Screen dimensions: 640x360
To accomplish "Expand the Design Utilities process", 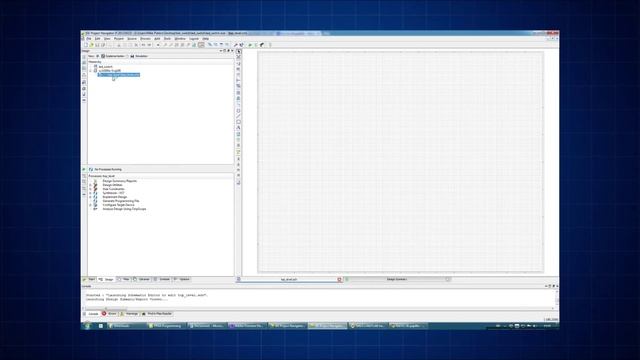I will click(91, 185).
